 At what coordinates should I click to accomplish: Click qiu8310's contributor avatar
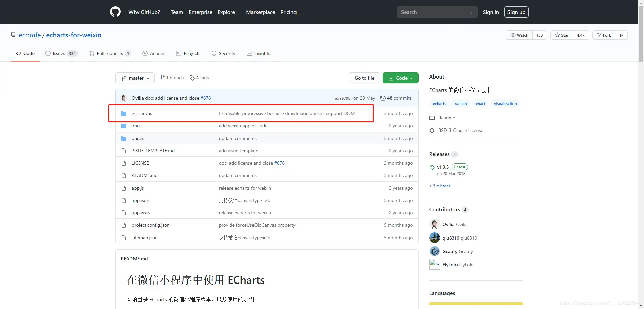(x=435, y=238)
